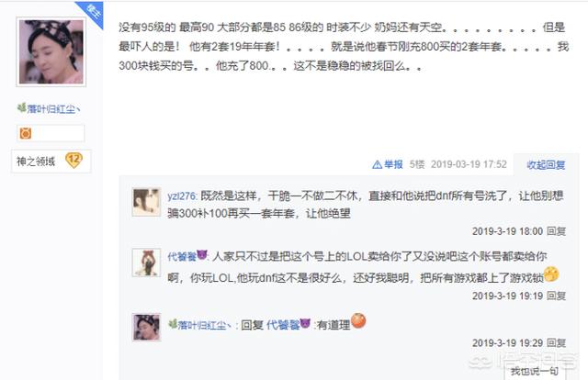Click the 举报 warning triangle icon
Screen dimensions: 588x380
coord(377,164)
